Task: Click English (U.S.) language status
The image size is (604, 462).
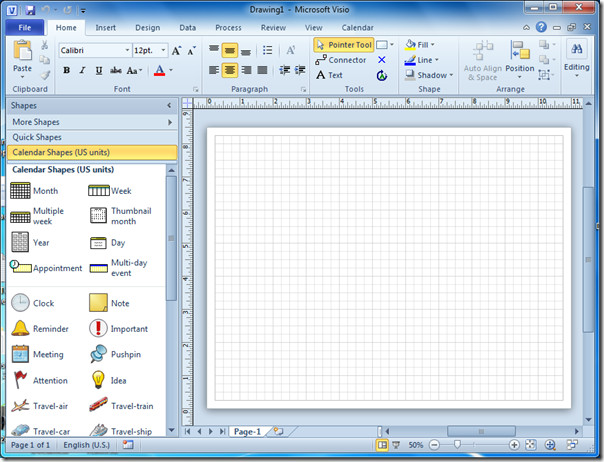Action: 86,445
